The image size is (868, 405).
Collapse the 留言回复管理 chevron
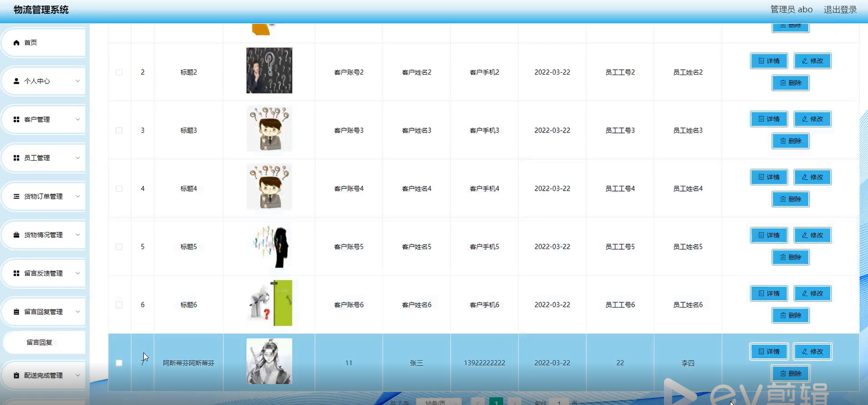tap(78, 312)
